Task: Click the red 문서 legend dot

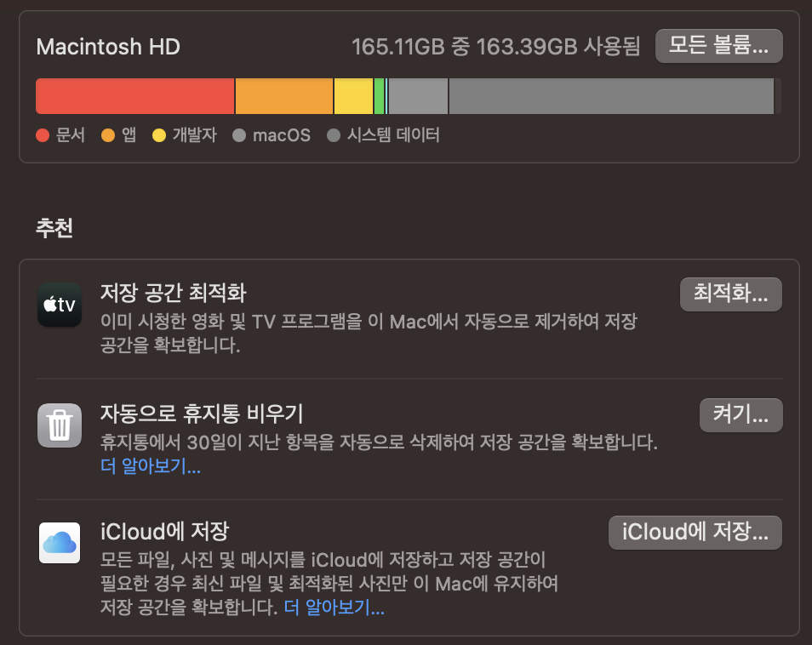Action: (42, 135)
